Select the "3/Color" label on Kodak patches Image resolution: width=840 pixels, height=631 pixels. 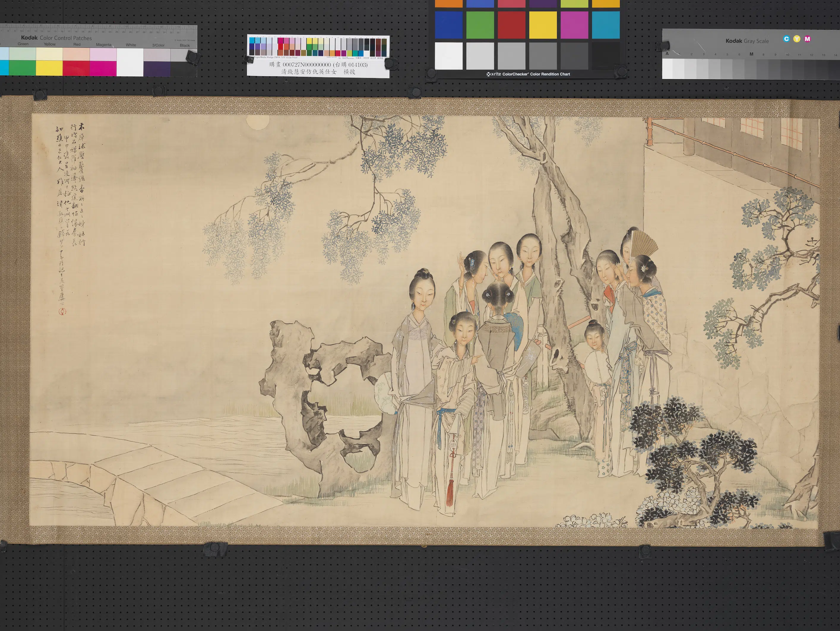[x=158, y=45]
